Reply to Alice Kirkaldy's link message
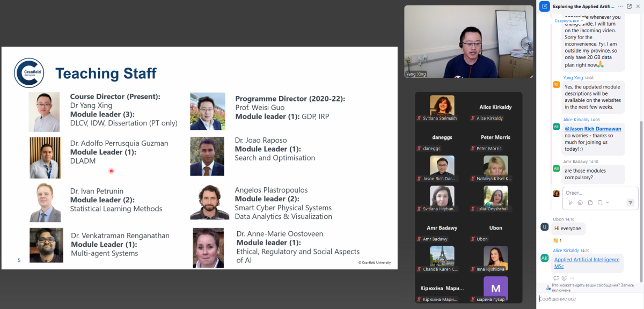The image size is (644, 309). pyautogui.click(x=556, y=278)
